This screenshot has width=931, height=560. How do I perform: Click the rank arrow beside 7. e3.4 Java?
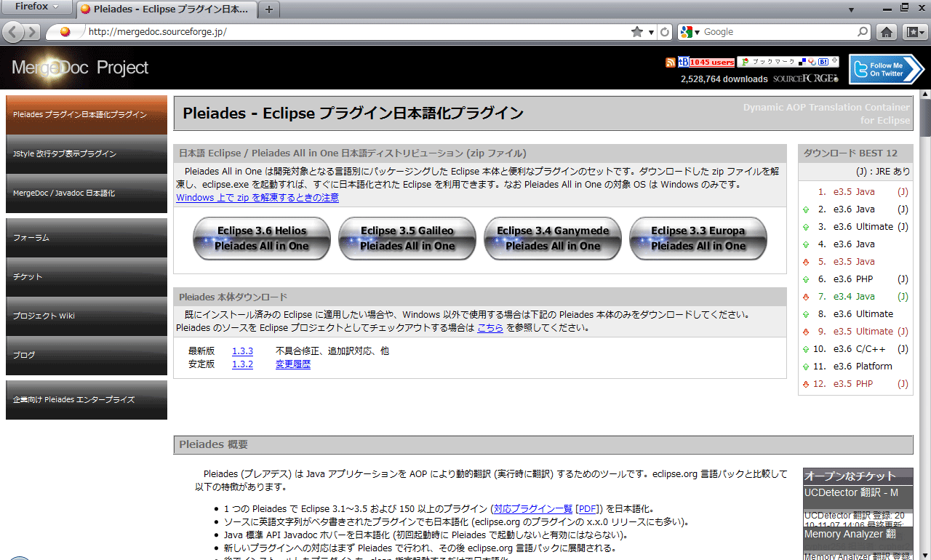[x=806, y=297]
